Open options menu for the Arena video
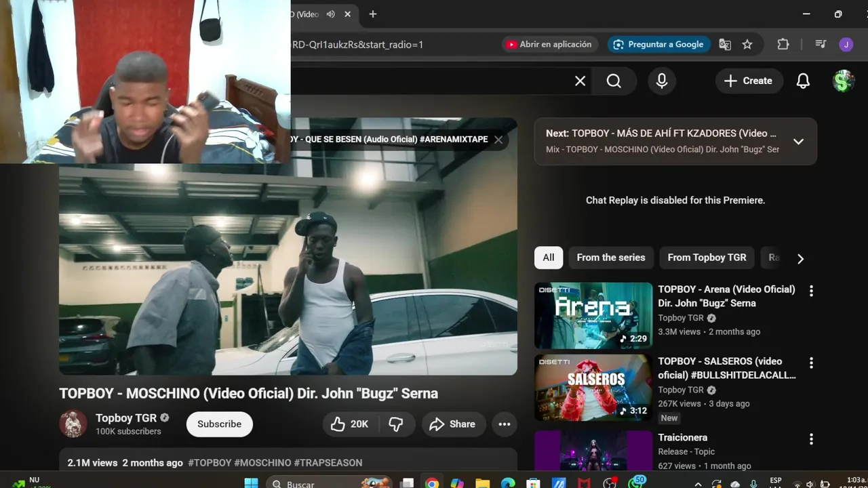 pos(811,291)
